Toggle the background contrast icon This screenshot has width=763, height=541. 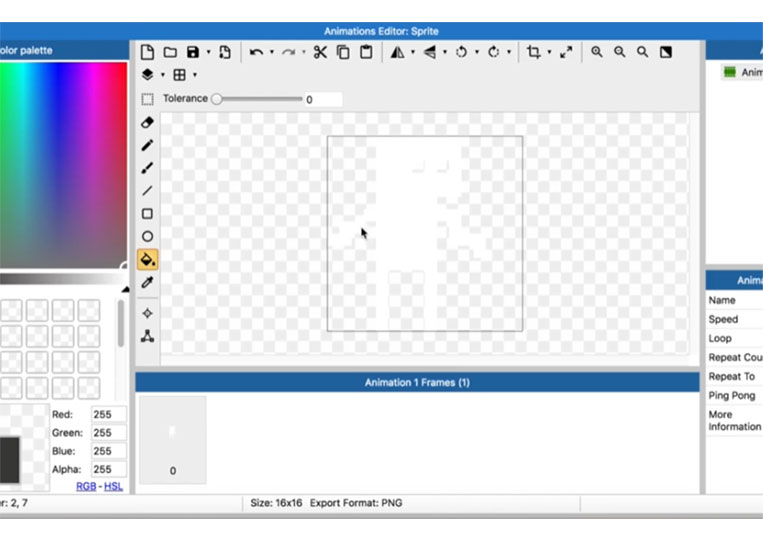666,52
